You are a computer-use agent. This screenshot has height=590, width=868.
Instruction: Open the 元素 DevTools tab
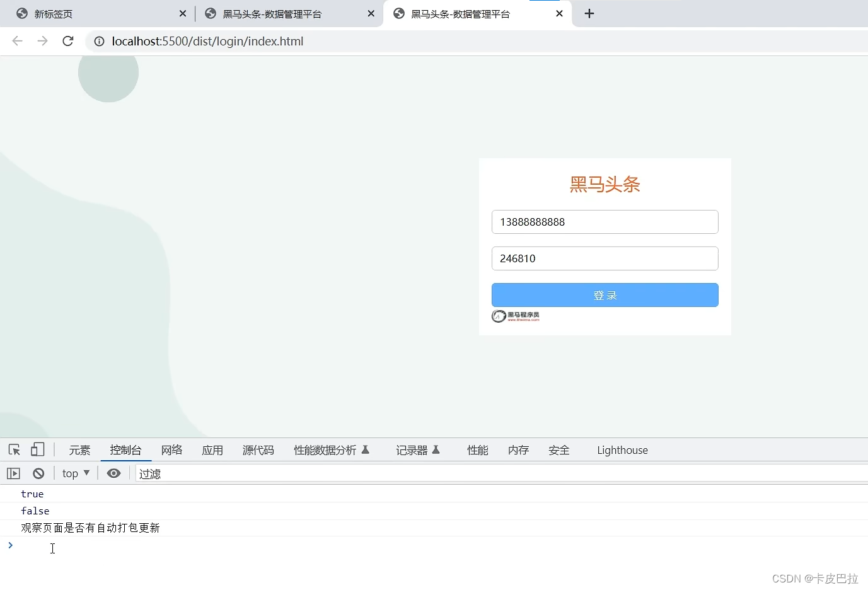(x=79, y=450)
